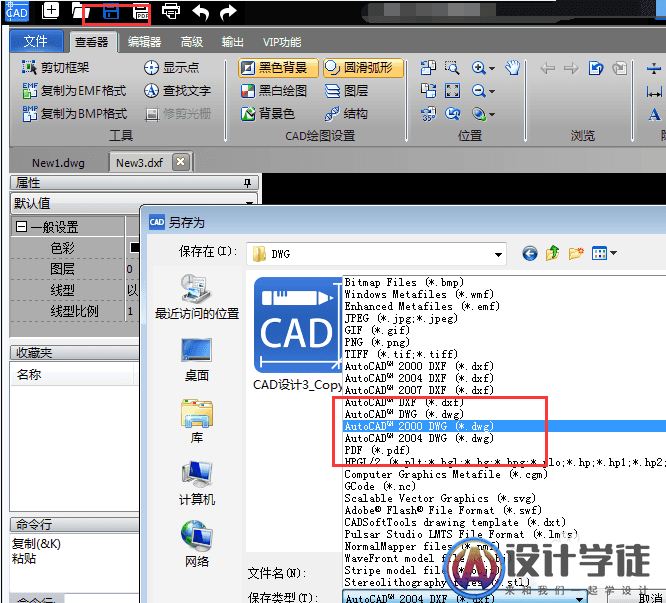Click the Redo arrow

228,12
